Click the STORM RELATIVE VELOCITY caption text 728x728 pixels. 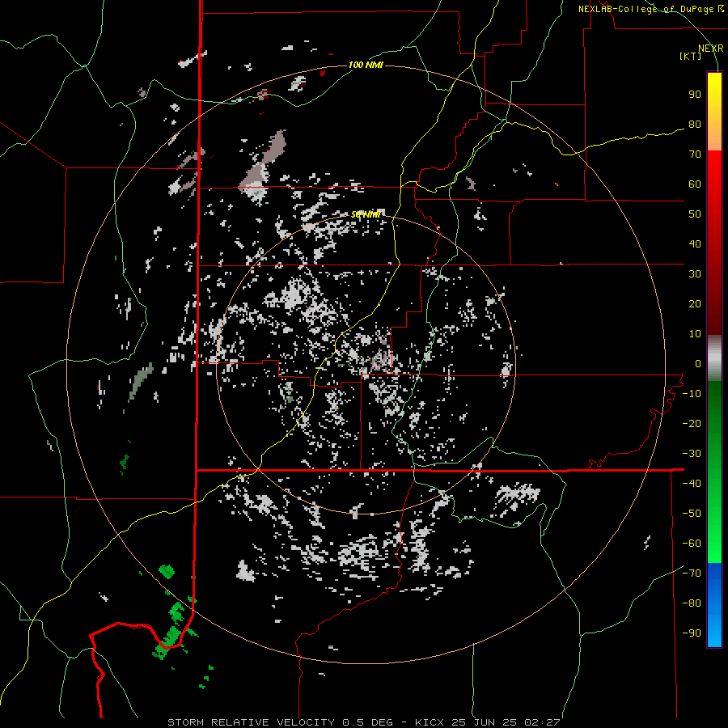[251, 722]
